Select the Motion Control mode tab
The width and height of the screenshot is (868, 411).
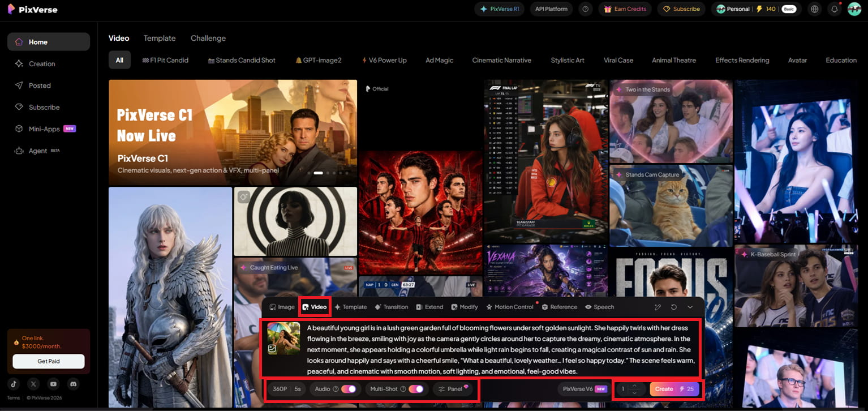pos(510,307)
